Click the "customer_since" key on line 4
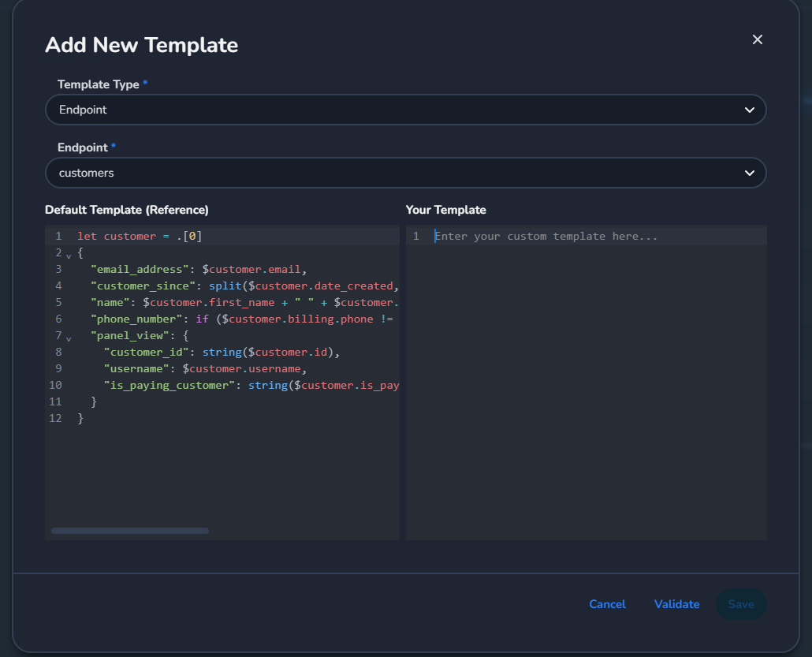Screen dimensions: 812x657 (x=143, y=286)
